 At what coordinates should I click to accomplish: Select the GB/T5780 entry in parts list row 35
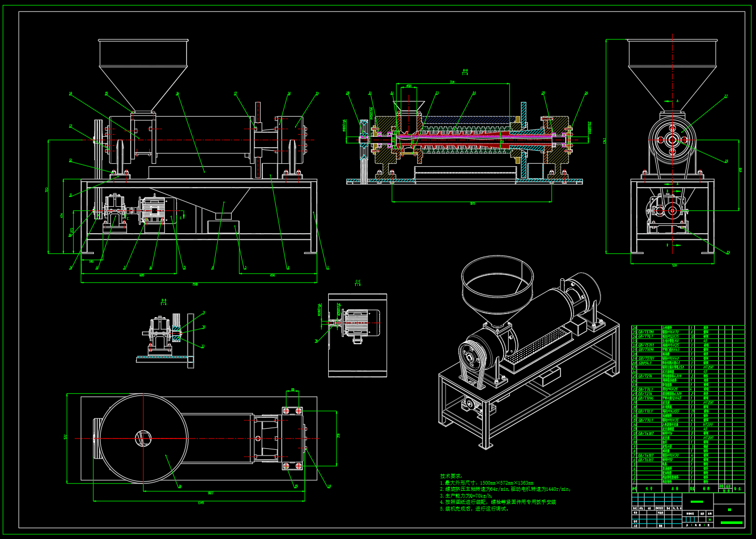pyautogui.click(x=646, y=332)
